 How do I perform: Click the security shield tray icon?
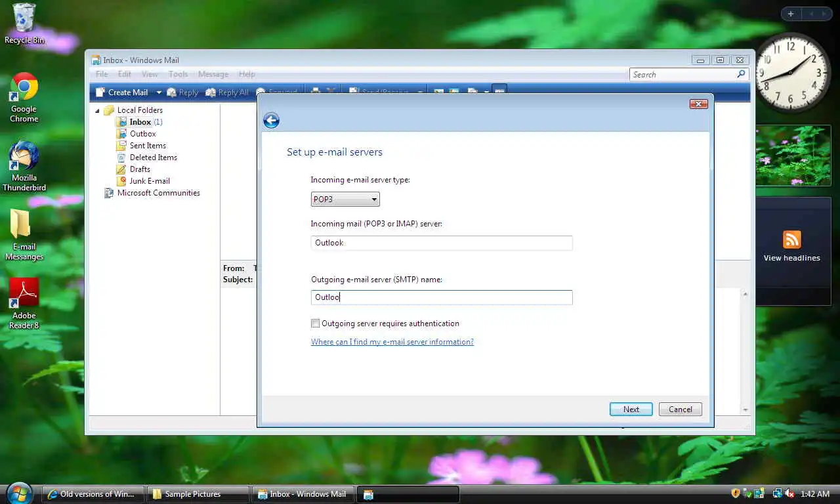[x=736, y=493]
